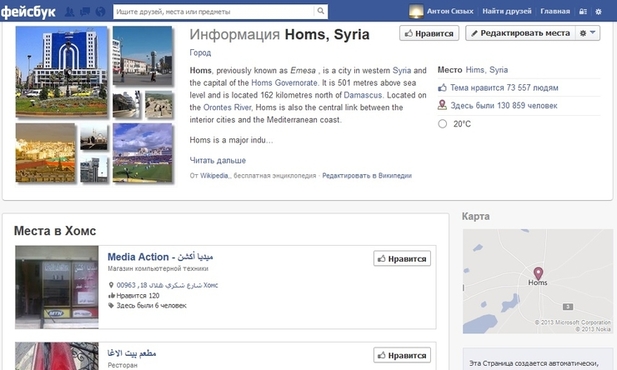Like the Homs, Syria page
617x370 pixels.
[429, 33]
